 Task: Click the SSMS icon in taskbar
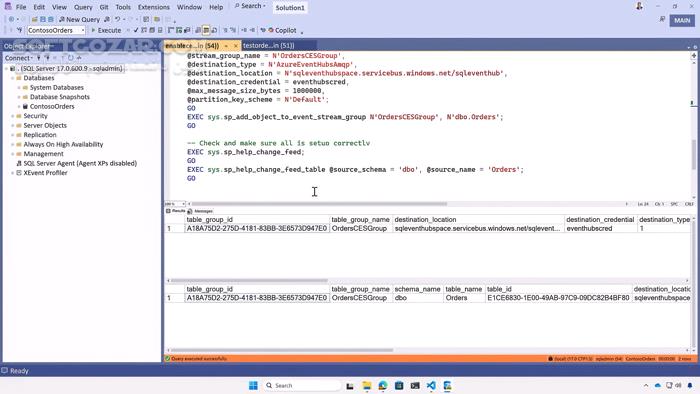pos(447,386)
